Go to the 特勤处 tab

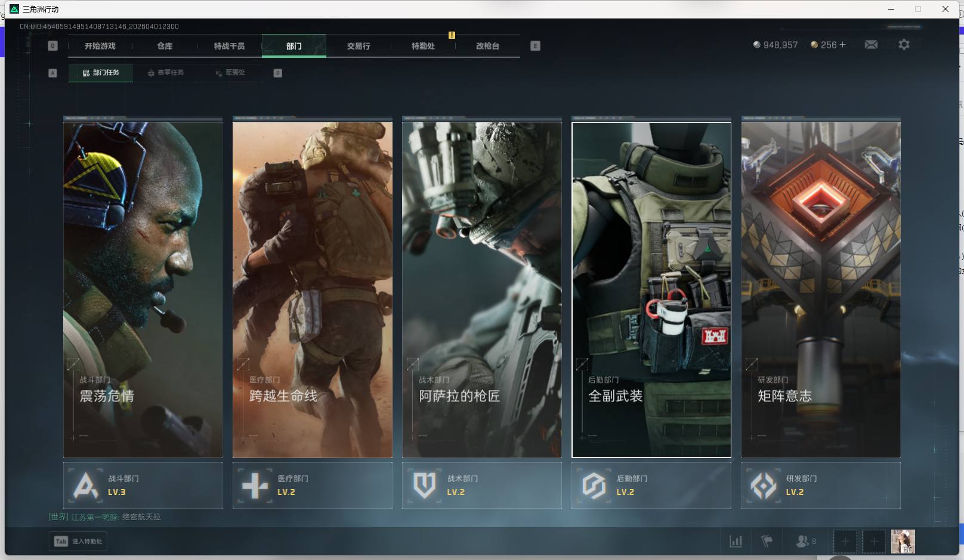[x=423, y=46]
